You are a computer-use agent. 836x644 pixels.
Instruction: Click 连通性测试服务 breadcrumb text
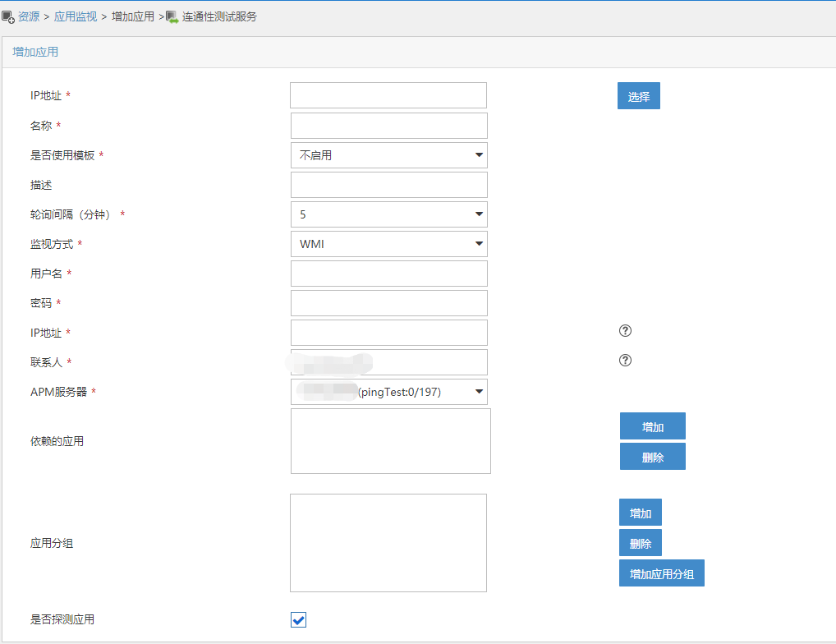(219, 16)
